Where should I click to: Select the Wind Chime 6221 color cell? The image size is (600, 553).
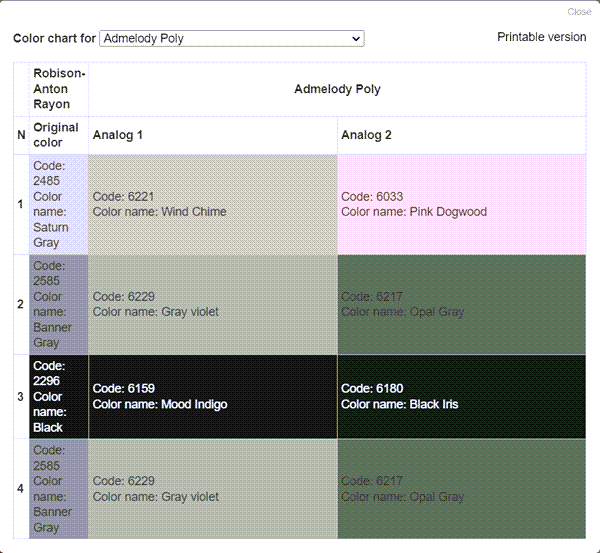pyautogui.click(x=213, y=204)
